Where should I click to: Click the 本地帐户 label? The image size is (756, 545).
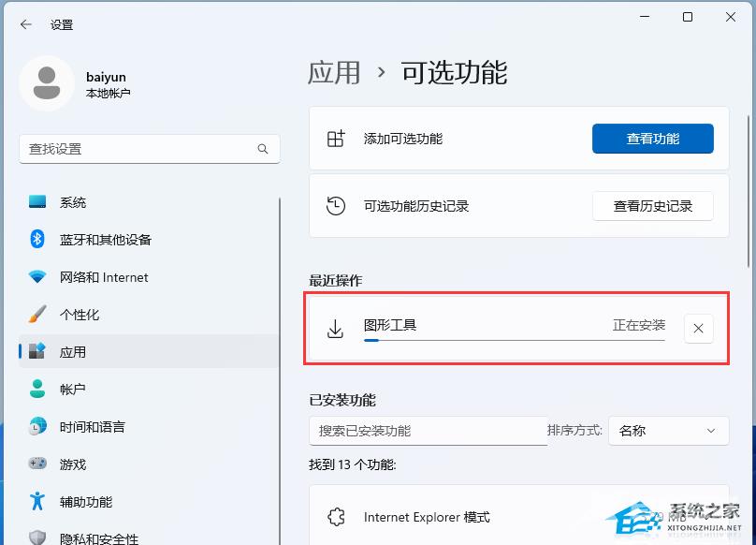[x=108, y=93]
